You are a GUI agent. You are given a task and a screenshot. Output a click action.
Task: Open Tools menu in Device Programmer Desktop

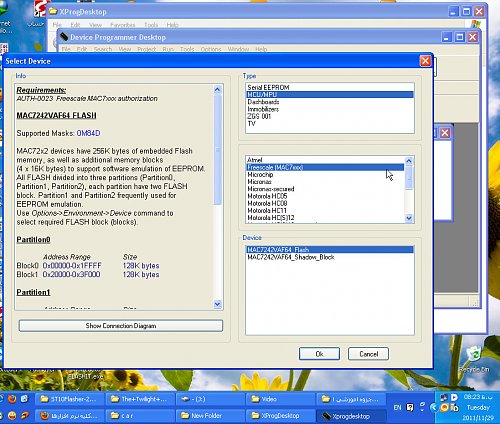[187, 49]
